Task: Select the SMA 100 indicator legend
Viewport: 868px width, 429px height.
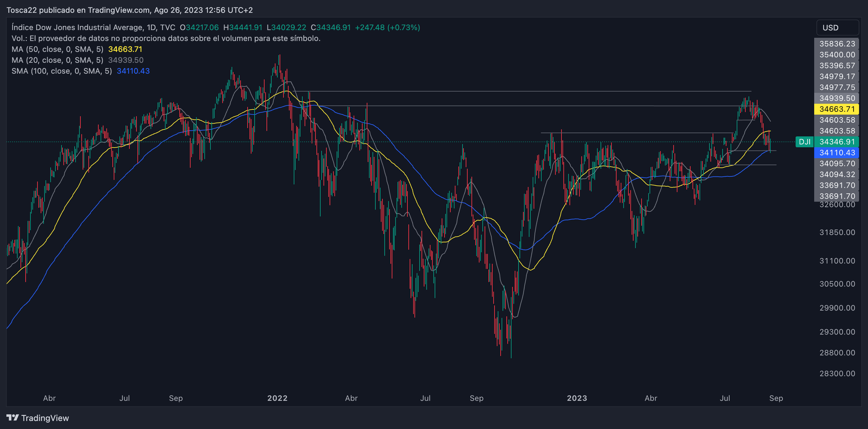Action: (x=61, y=71)
